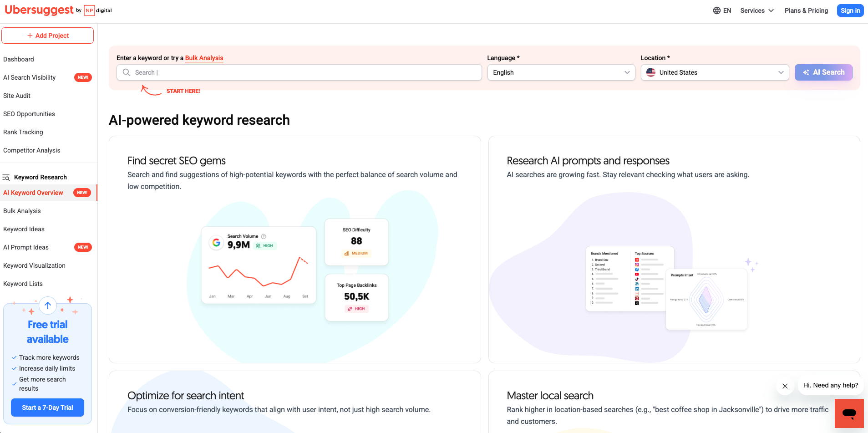Click Start a 7-Day Trial

point(48,408)
